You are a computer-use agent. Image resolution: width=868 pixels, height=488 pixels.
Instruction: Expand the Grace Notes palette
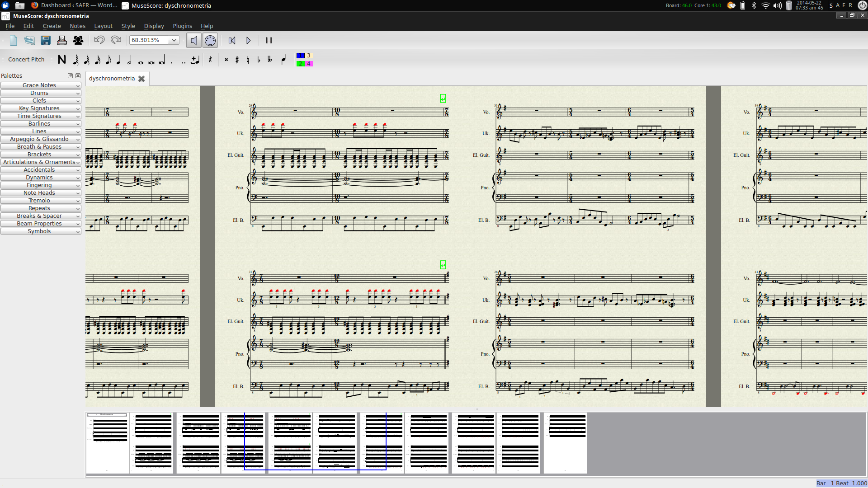(41, 85)
